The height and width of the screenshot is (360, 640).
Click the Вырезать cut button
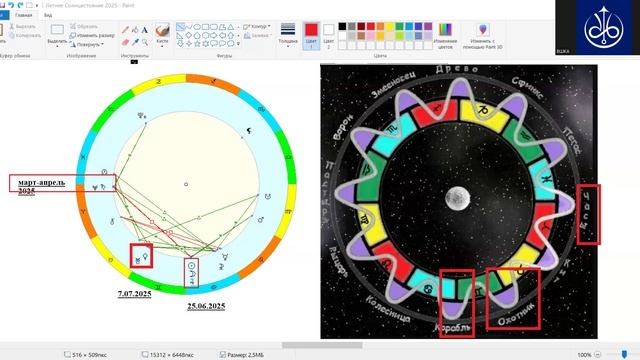coord(22,27)
